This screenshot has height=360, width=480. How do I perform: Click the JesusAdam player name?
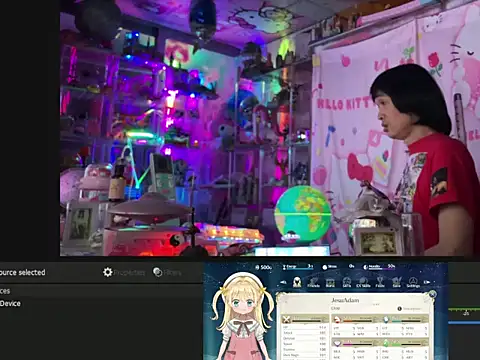click(x=345, y=300)
